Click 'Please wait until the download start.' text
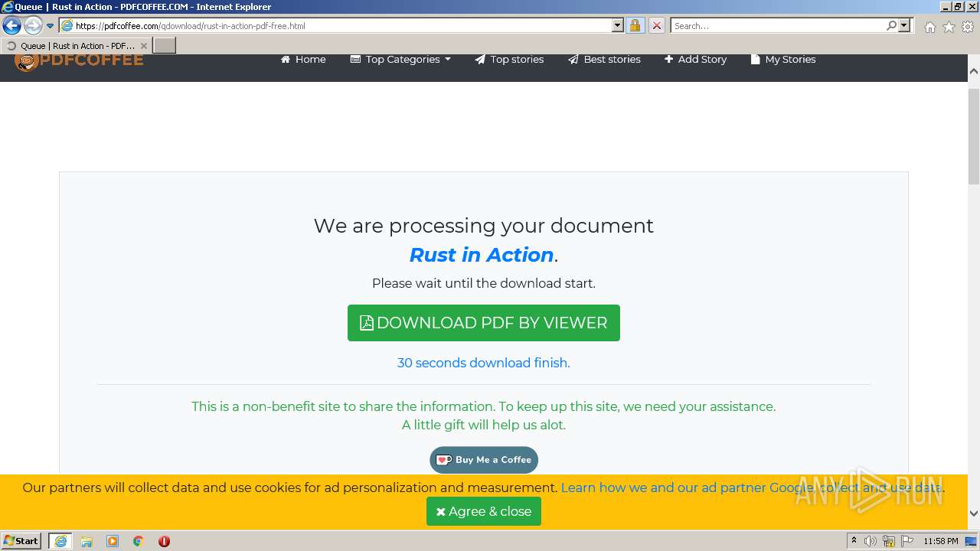 484,283
